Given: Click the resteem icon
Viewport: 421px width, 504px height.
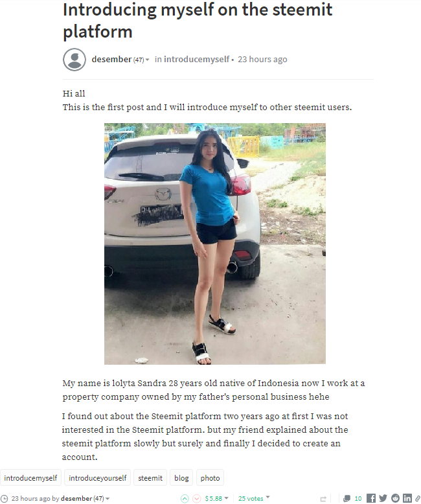Looking at the screenshot, I should (323, 499).
